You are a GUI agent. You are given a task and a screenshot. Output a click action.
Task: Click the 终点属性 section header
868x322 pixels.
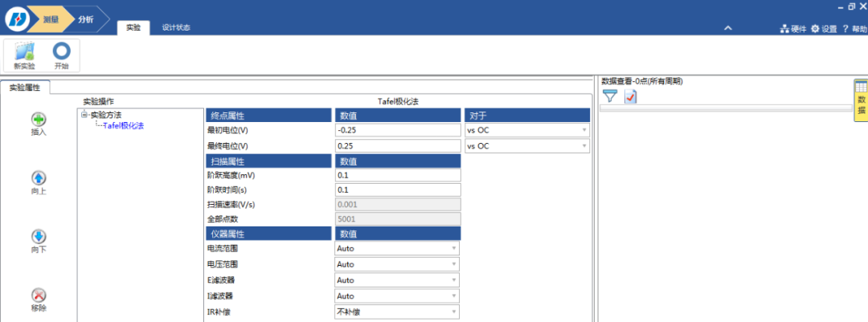268,116
